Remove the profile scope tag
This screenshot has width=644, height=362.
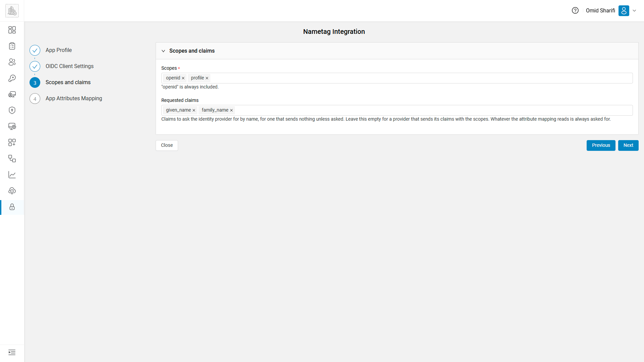(207, 78)
